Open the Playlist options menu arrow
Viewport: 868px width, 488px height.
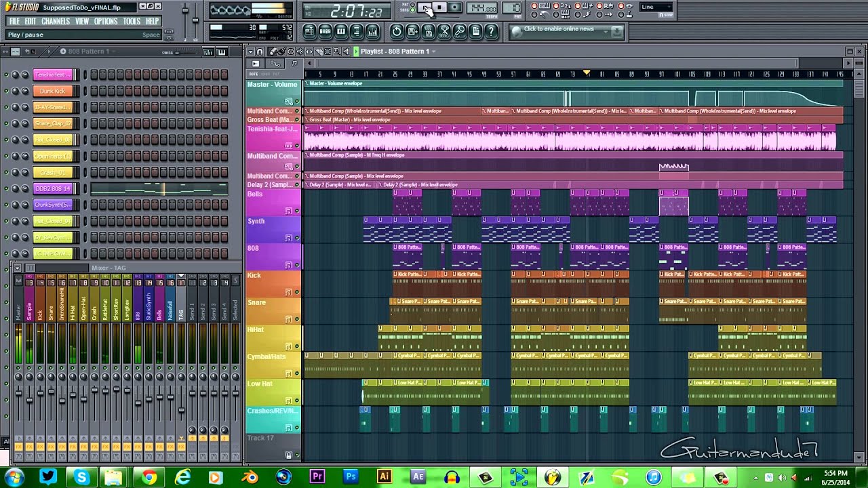(x=250, y=52)
